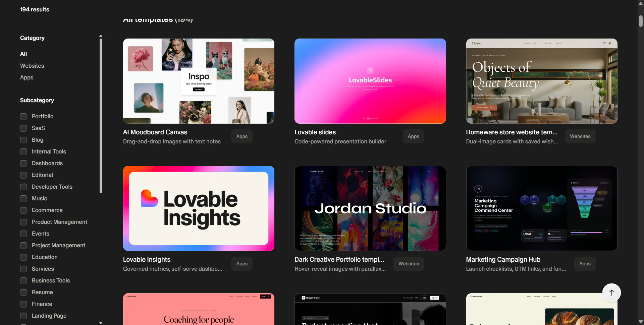Tick the SaaS checkbox
644x325 pixels.
pyautogui.click(x=23, y=128)
